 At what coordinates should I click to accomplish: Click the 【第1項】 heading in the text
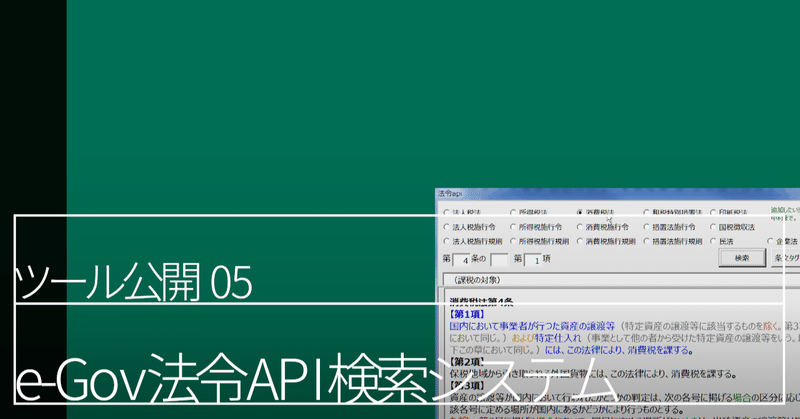pos(467,314)
